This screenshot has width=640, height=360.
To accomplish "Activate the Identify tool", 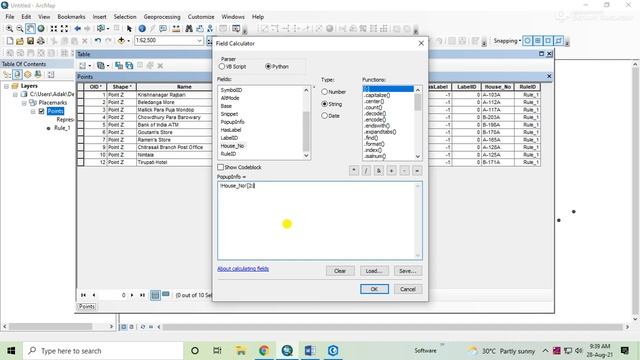I will [142, 29].
